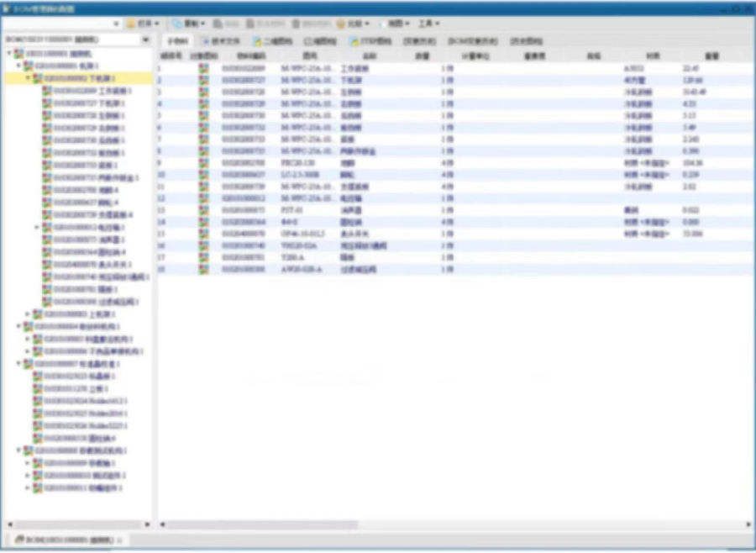This screenshot has height=553, width=756.
Task: Select the 消声器 item in the tree
Action: pyautogui.click(x=89, y=240)
